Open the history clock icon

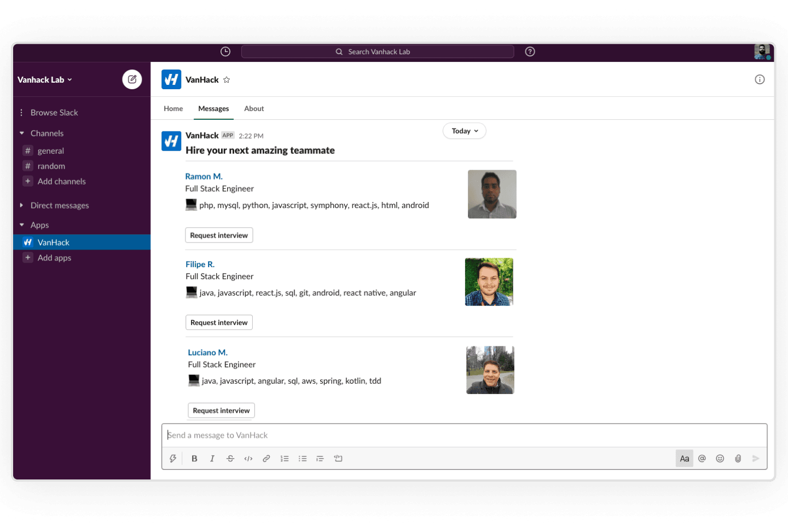pyautogui.click(x=225, y=51)
